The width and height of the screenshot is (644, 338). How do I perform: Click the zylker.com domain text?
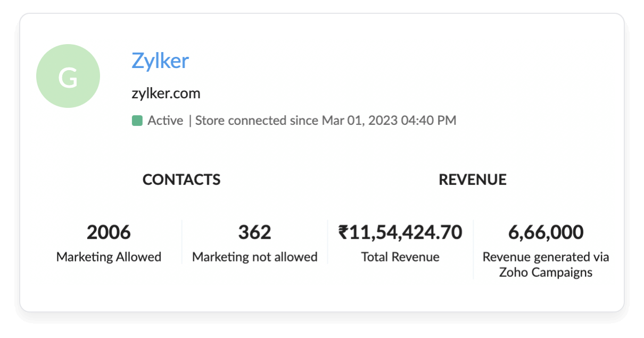pyautogui.click(x=166, y=94)
